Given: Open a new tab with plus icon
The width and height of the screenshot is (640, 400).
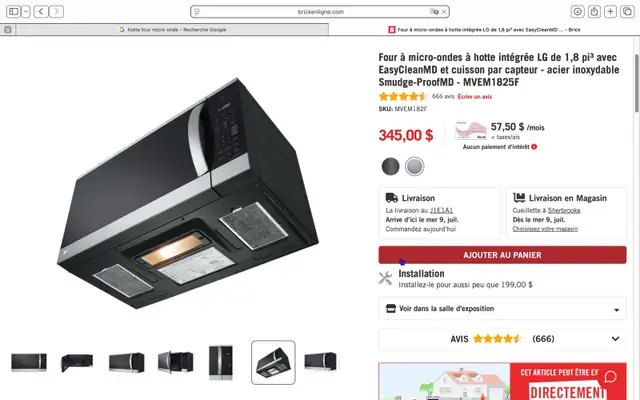Looking at the screenshot, I should (x=610, y=11).
